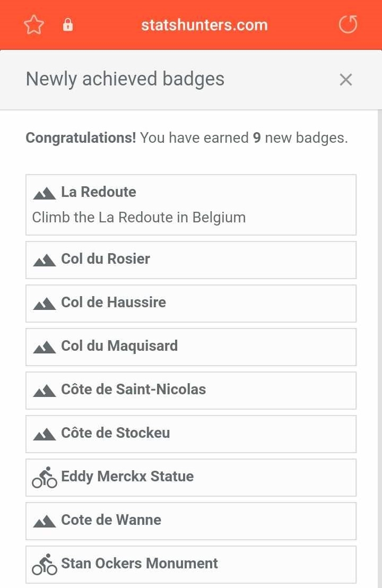The image size is (382, 588).
Task: Close the Newly achieved badges dialog
Action: (x=346, y=80)
